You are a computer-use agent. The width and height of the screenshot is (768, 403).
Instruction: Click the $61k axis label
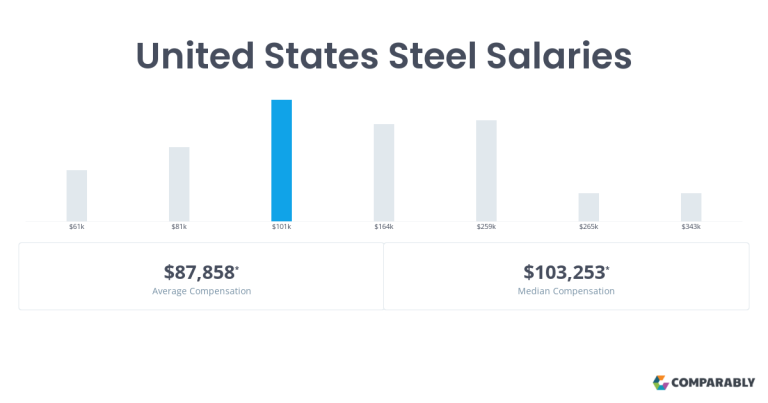coord(77,227)
